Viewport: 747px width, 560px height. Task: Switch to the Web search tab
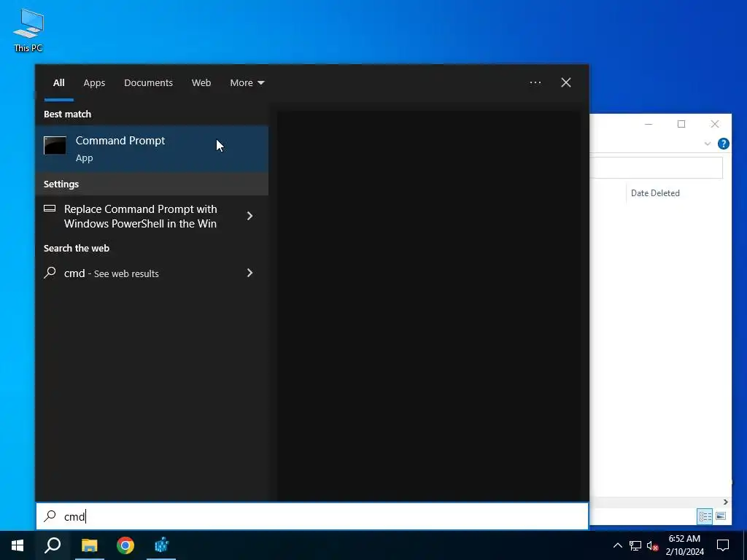tap(201, 83)
